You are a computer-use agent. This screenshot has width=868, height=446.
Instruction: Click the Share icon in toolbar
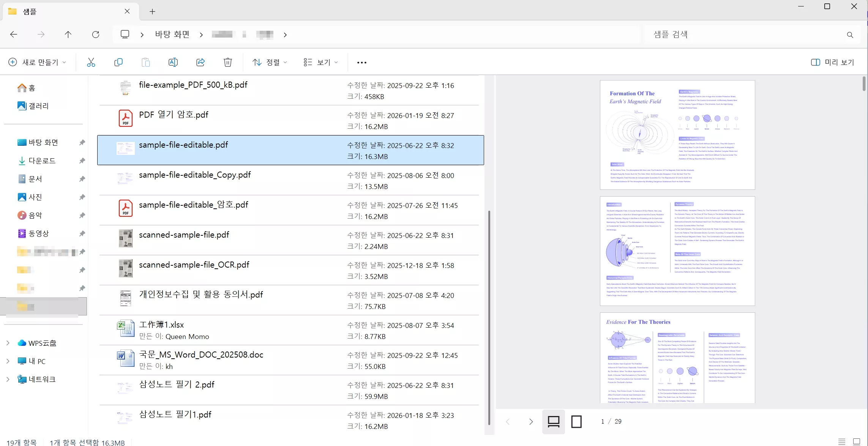[x=200, y=62]
